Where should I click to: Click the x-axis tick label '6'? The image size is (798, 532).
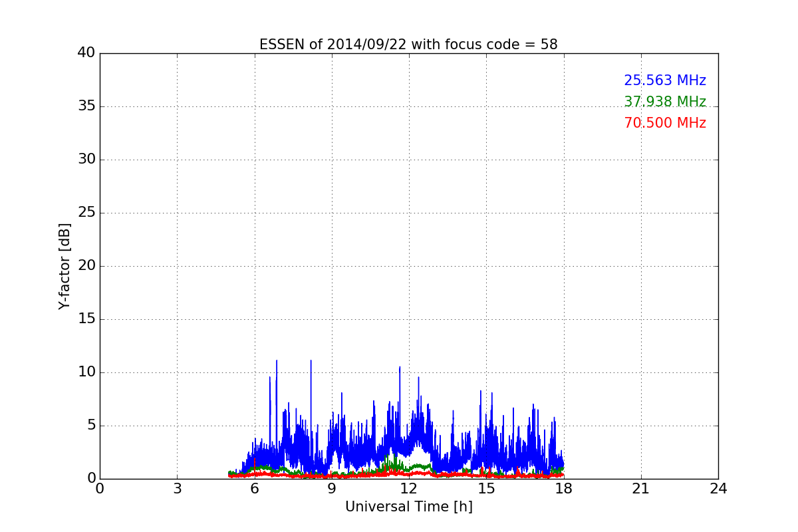click(x=255, y=489)
